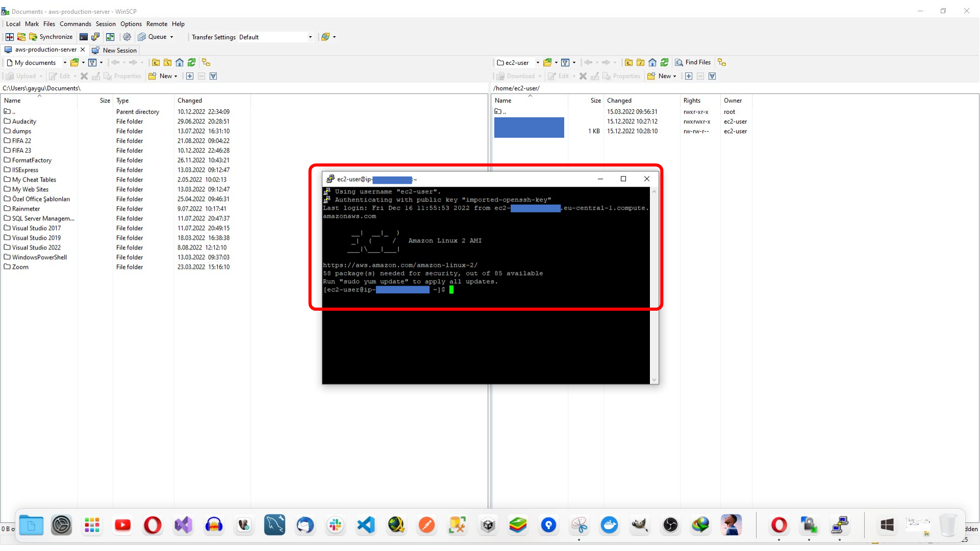This screenshot has width=980, height=551.
Task: Click the PuTTY terminal scrollbar down arrow
Action: (654, 380)
